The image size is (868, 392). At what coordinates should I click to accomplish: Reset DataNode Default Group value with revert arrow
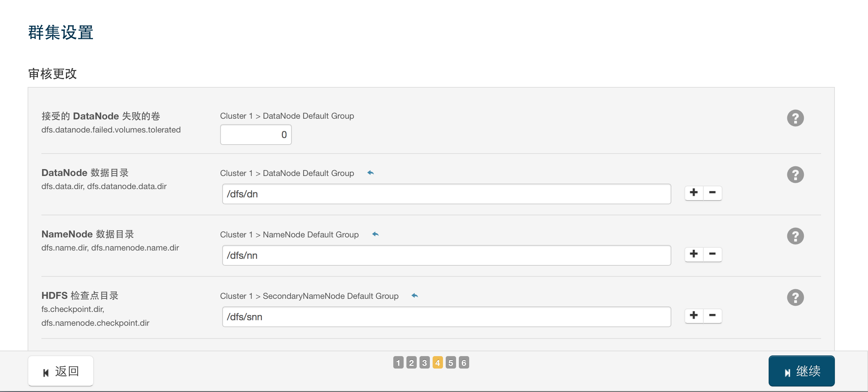click(x=371, y=173)
